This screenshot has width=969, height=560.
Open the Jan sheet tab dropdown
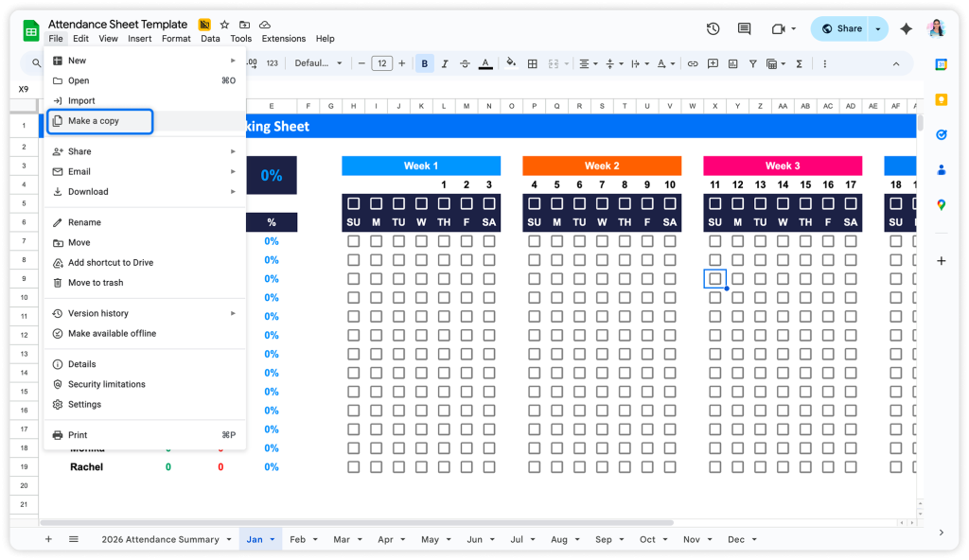(x=273, y=538)
